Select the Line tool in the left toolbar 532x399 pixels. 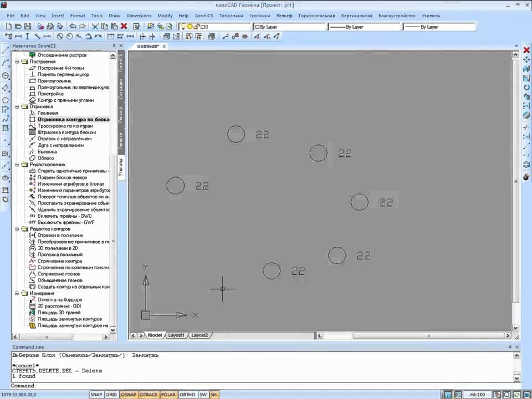pos(5,50)
